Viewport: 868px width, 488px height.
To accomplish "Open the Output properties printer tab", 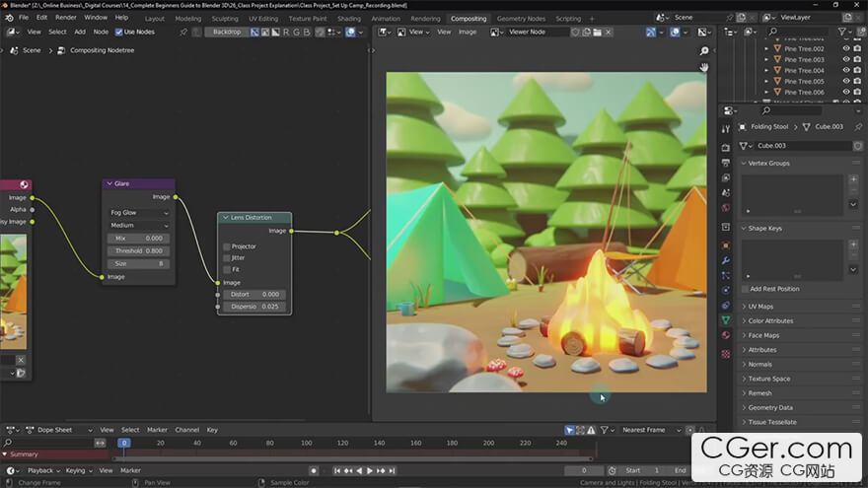I will (x=726, y=163).
